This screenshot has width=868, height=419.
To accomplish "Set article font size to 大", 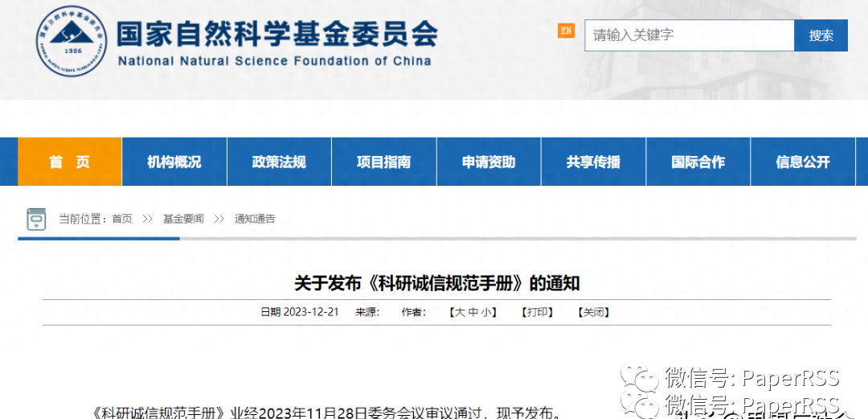I will click(460, 312).
